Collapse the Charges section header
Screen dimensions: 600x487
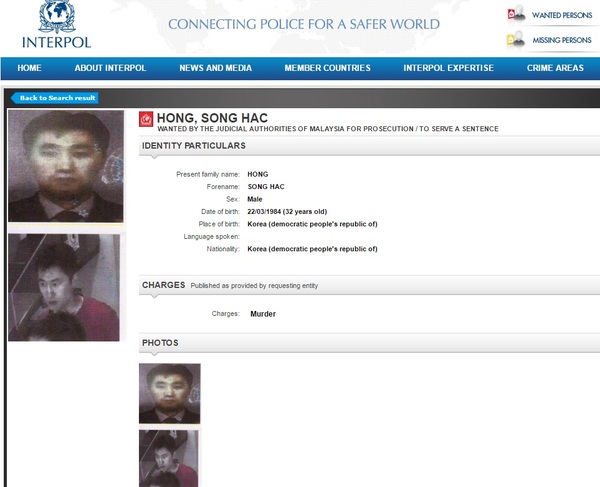coord(164,285)
